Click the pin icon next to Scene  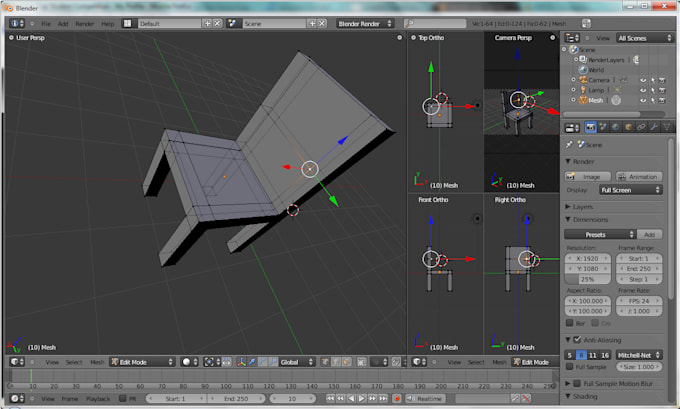point(569,144)
